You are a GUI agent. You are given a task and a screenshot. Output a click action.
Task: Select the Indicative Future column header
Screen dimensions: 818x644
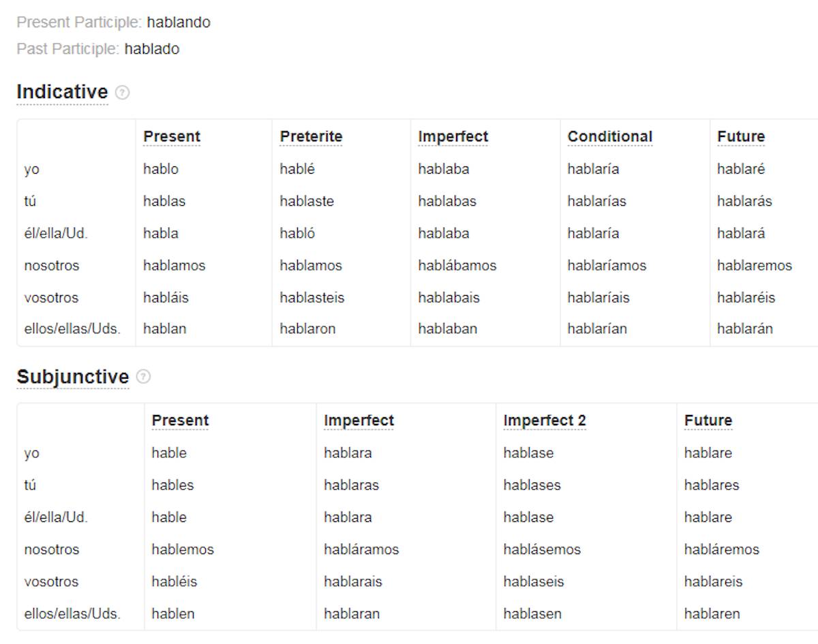pos(741,137)
